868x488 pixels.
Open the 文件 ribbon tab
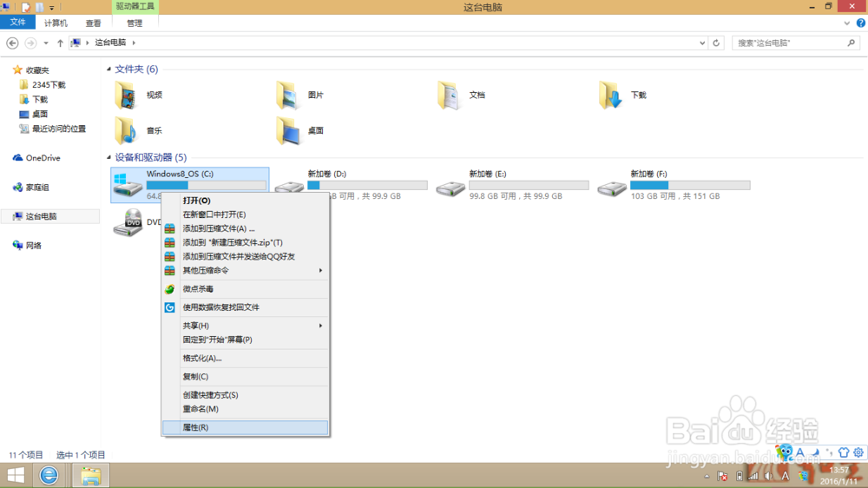coord(17,23)
